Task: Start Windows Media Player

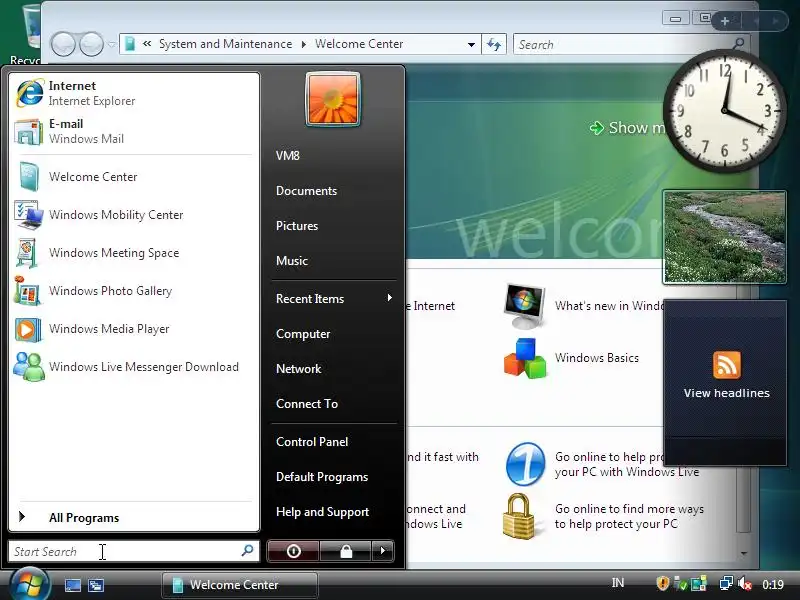Action: (134, 329)
